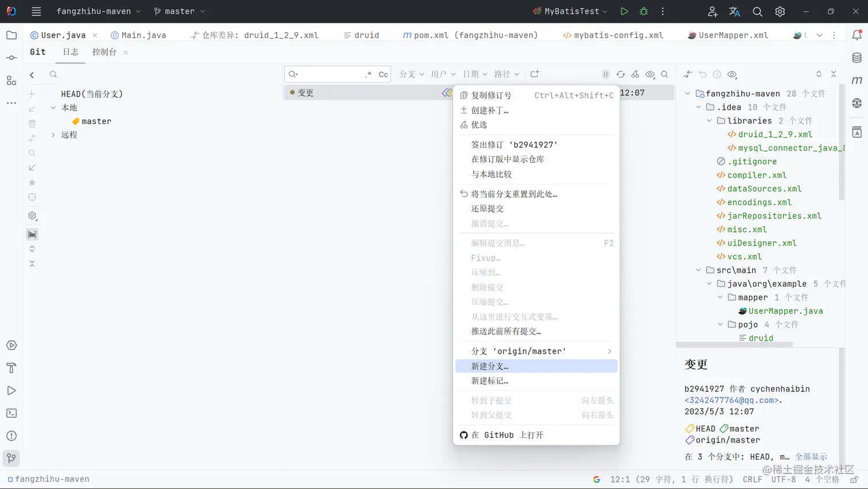
Task: Click the UTF-8 encoding in status bar
Action: (784, 479)
